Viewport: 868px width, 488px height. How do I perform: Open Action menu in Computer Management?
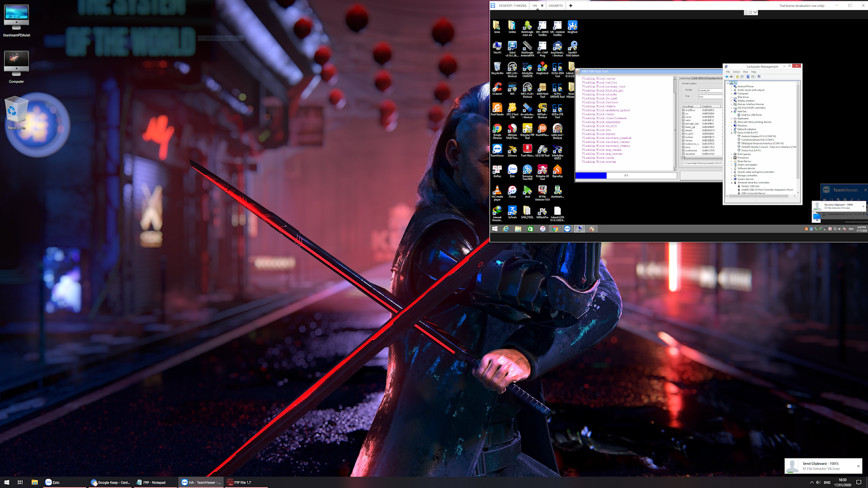tap(736, 72)
